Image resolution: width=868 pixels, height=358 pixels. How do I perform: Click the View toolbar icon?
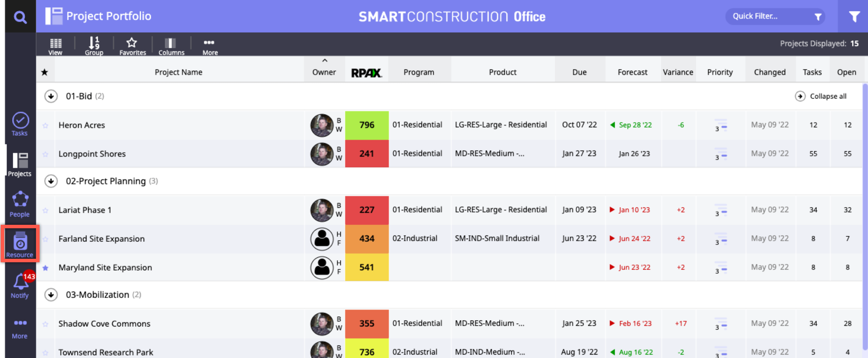56,46
